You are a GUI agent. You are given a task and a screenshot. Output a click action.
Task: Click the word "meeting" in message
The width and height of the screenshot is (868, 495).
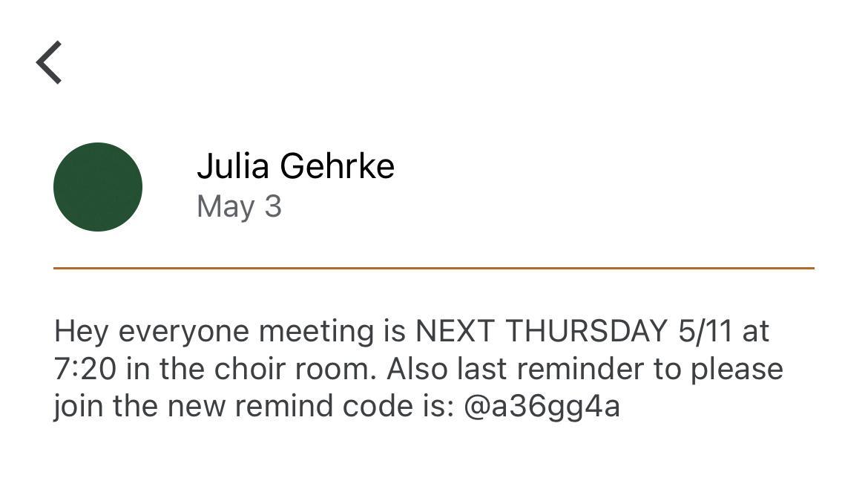coord(316,331)
